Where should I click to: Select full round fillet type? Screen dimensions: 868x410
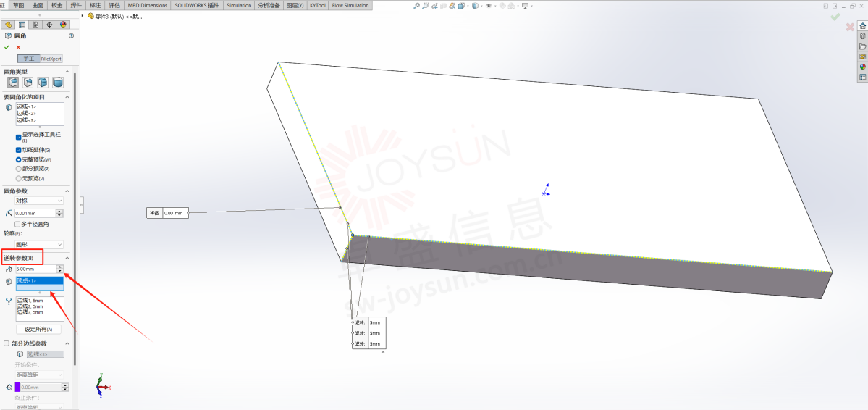58,82
